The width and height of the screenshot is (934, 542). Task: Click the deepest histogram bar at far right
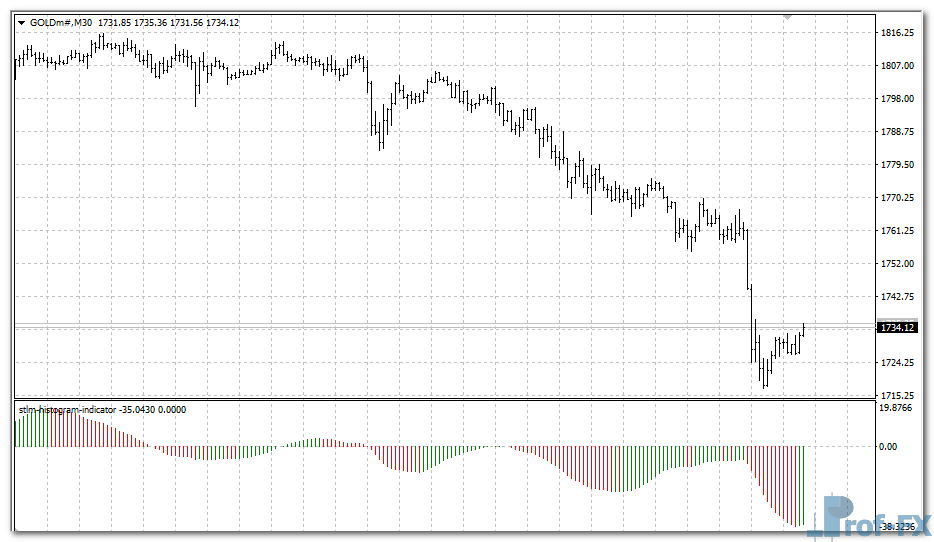pyautogui.click(x=801, y=486)
